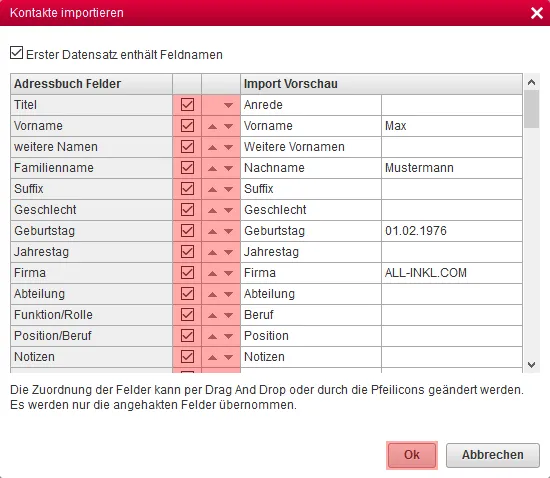Viewport: 550px width, 478px height.
Task: Move Geburtstag row down
Action: [x=228, y=231]
